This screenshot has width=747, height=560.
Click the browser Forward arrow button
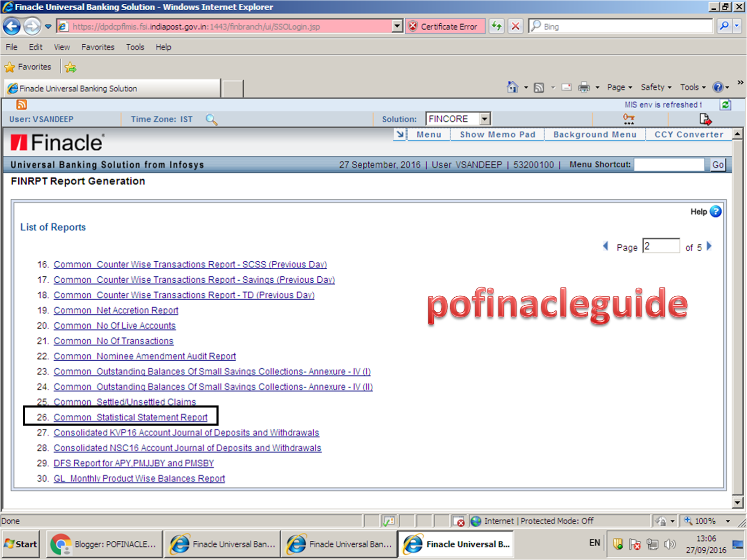[x=32, y=27]
